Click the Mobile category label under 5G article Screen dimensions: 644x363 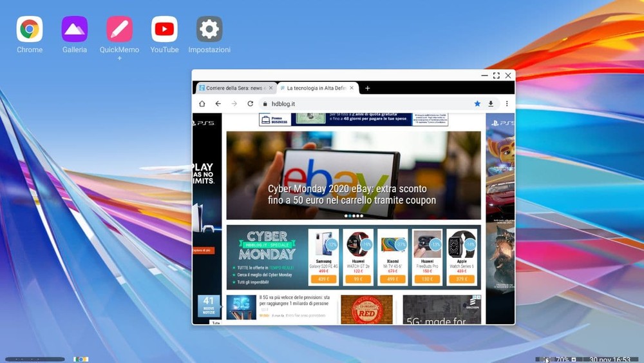point(265,315)
